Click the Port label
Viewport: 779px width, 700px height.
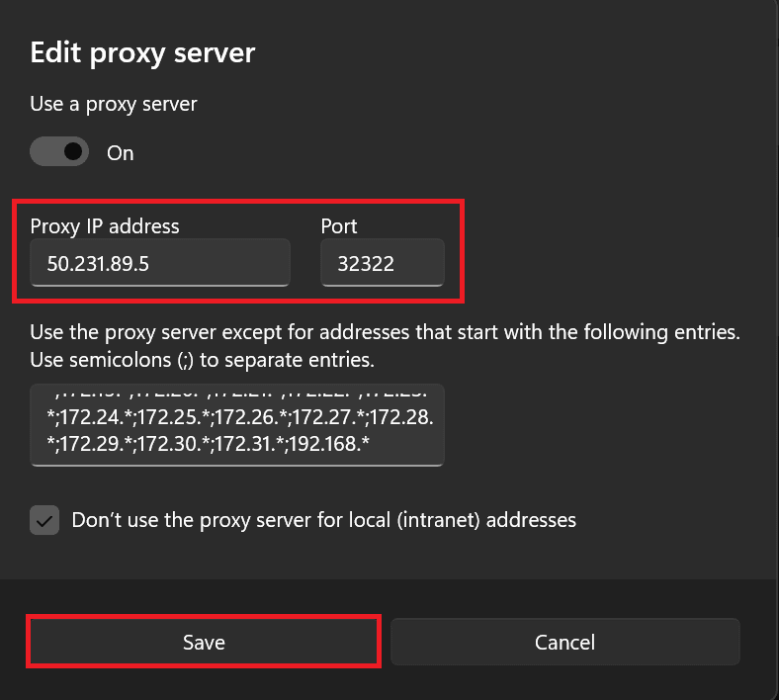(339, 226)
